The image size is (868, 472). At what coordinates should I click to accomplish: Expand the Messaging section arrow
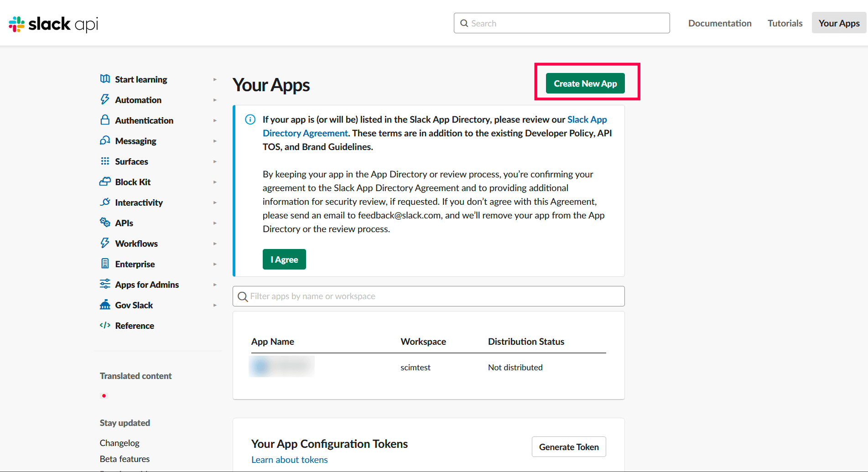(x=215, y=141)
